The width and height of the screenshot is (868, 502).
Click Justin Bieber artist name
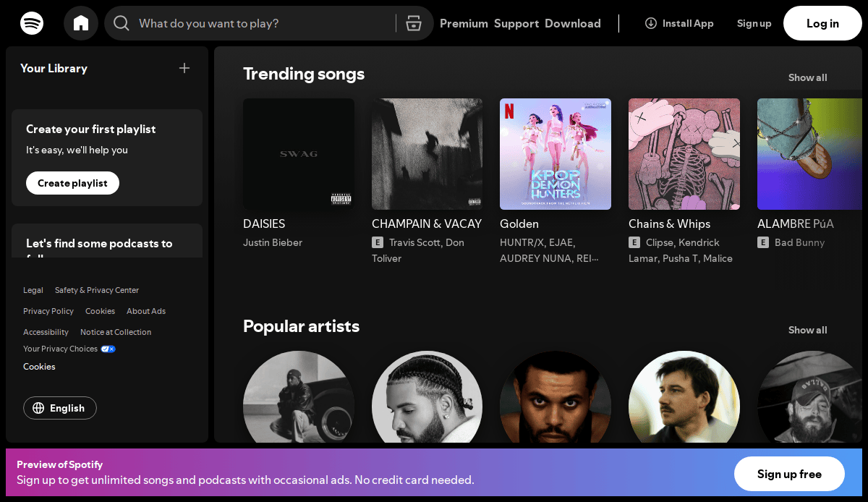point(273,242)
